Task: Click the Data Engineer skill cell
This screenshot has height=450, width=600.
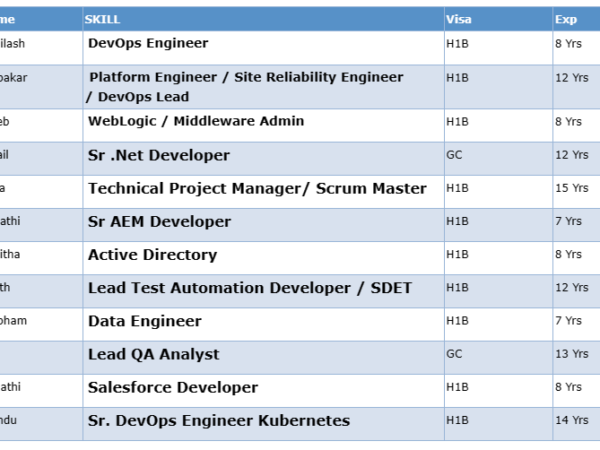Action: pyautogui.click(x=145, y=321)
